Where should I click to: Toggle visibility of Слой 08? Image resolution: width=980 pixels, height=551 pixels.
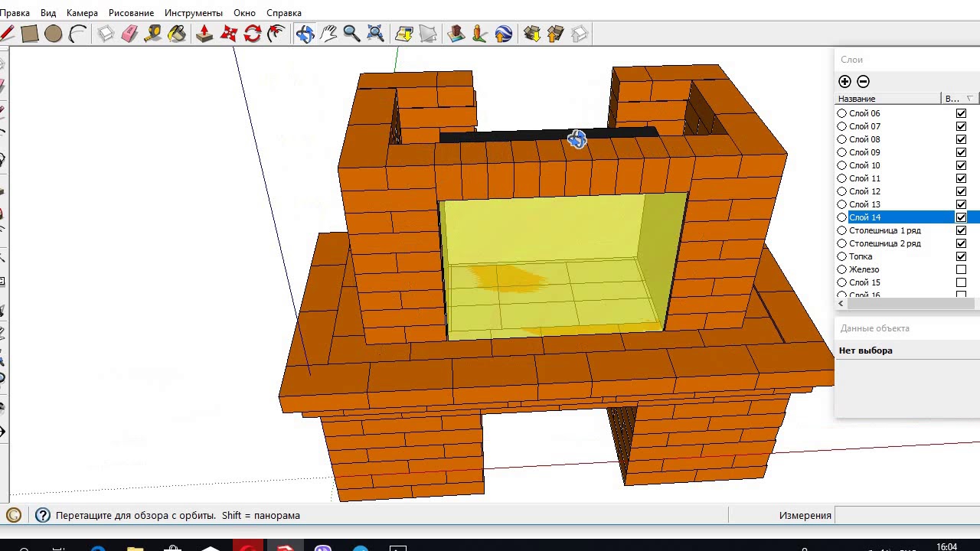pyautogui.click(x=961, y=139)
